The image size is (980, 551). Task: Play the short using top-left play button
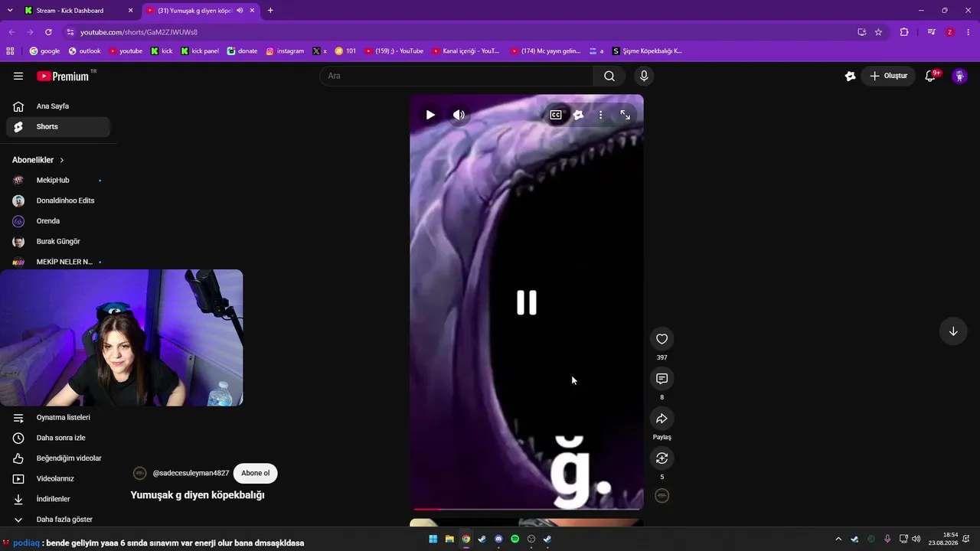point(430,115)
